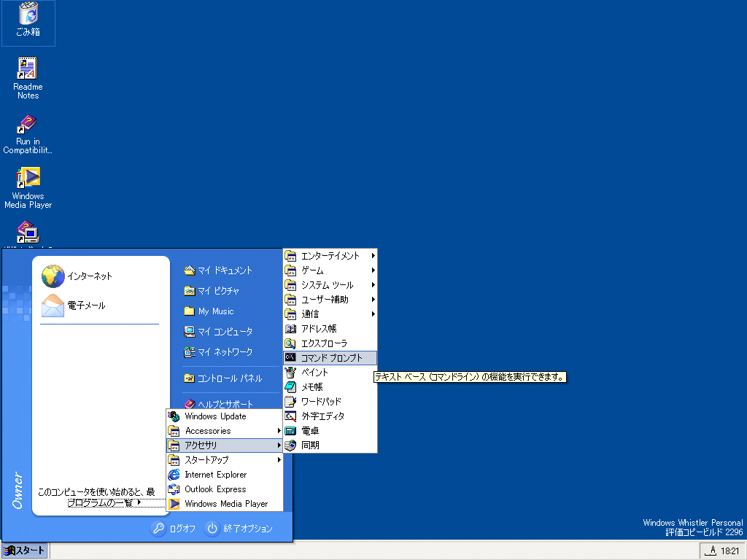Click the system tray icon beside the clock
Image resolution: width=747 pixels, height=560 pixels.
(711, 551)
